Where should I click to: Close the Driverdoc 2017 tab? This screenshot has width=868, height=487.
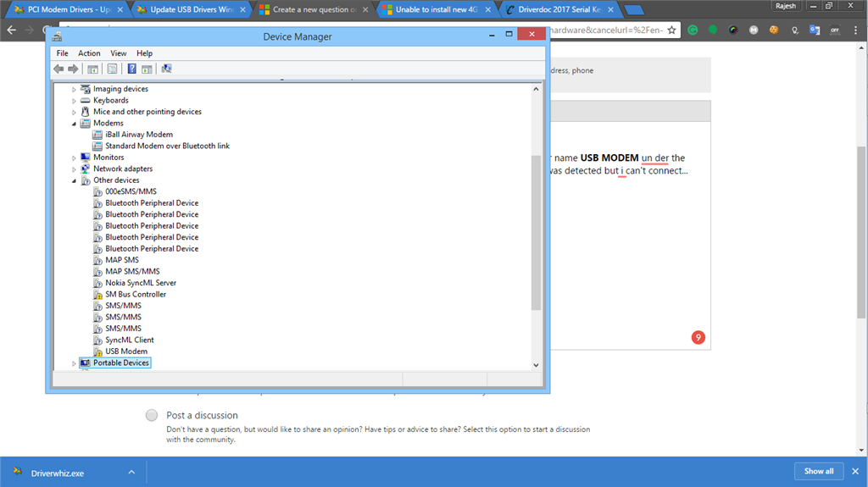click(x=610, y=9)
